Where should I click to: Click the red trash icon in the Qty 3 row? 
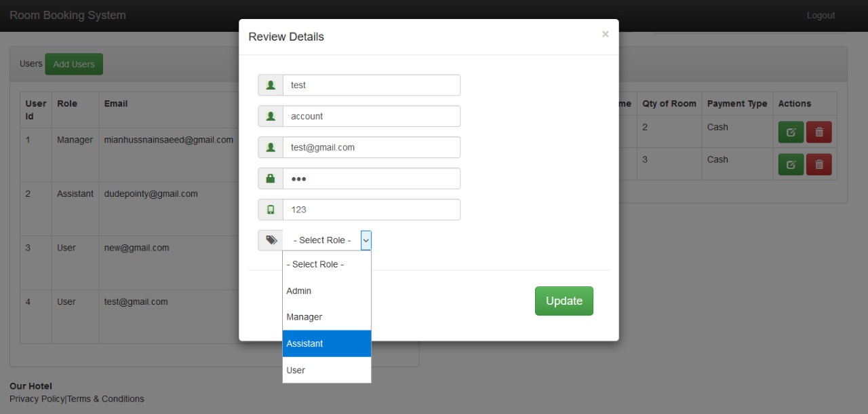(818, 164)
